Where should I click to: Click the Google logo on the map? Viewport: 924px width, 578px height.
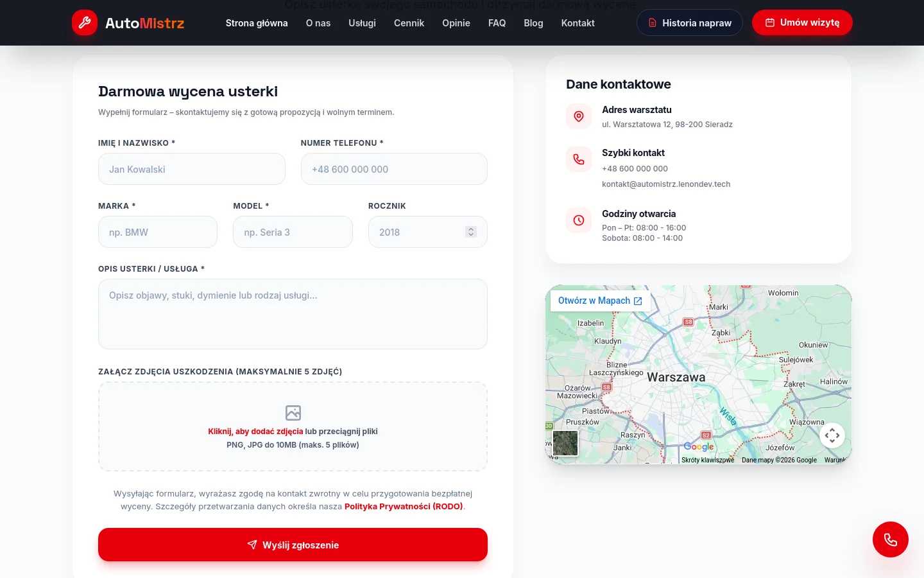tap(699, 447)
